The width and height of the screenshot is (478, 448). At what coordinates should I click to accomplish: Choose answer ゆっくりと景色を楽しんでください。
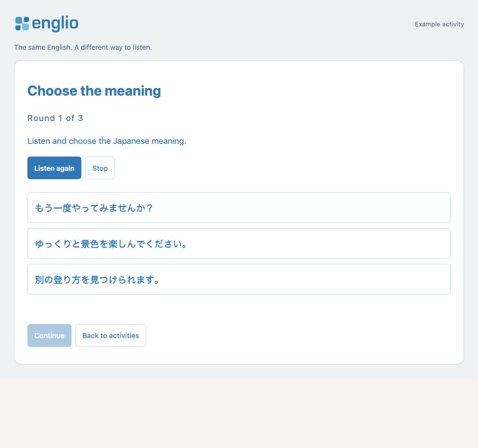(x=239, y=243)
